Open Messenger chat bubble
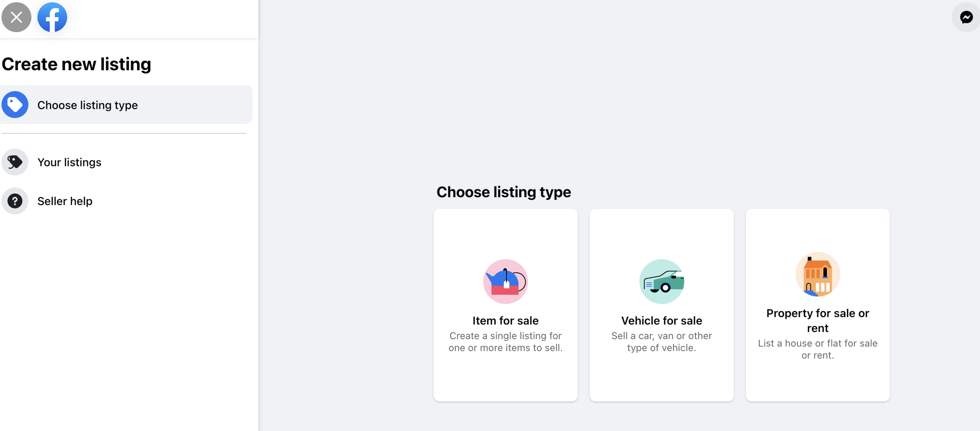Viewport: 980px width, 431px height. (x=966, y=17)
